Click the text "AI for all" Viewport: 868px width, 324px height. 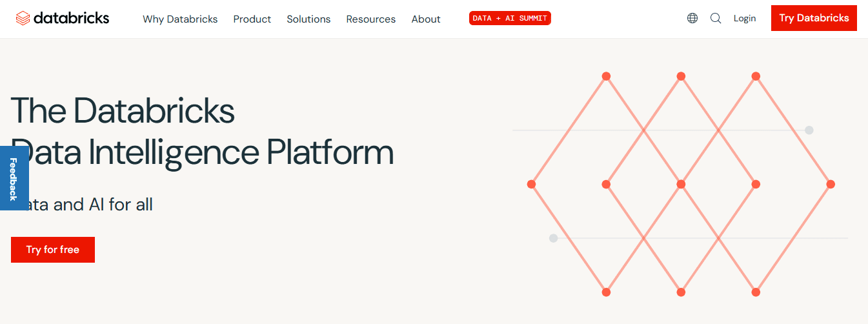tap(120, 205)
